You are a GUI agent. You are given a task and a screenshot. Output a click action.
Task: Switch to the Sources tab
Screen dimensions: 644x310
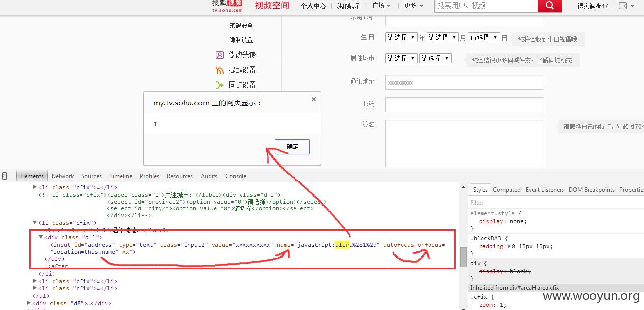tap(91, 176)
